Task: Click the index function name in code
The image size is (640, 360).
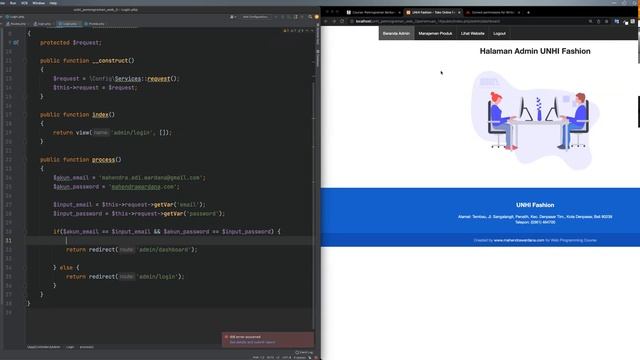Action: [100, 115]
